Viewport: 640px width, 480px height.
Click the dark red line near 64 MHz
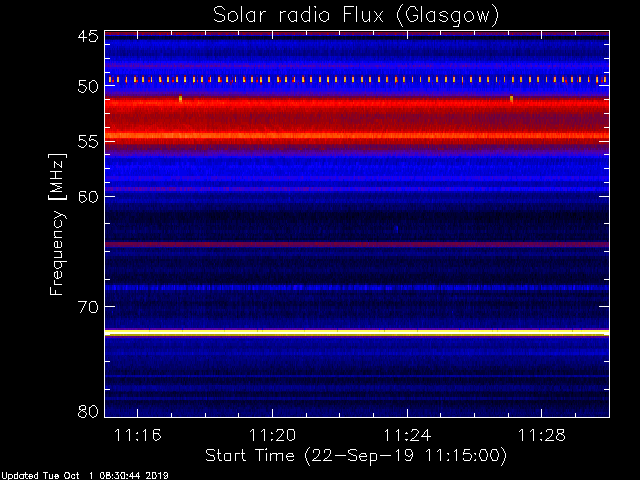coord(357,244)
